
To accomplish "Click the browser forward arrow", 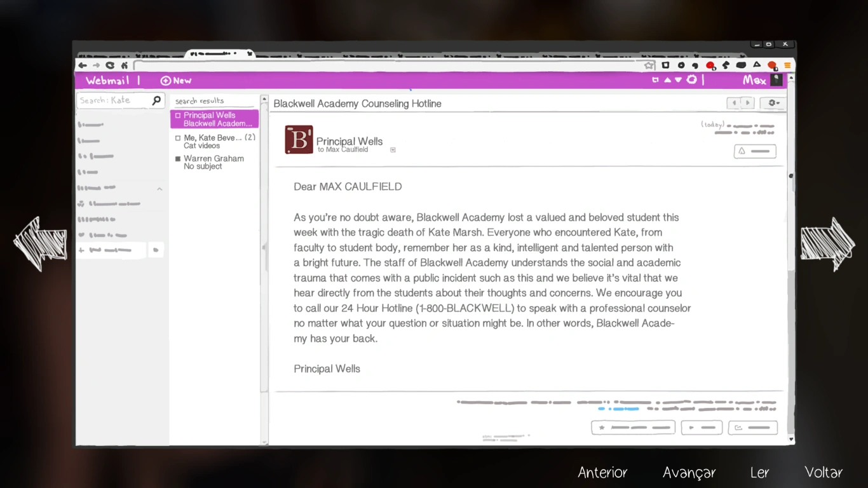I will pyautogui.click(x=96, y=65).
